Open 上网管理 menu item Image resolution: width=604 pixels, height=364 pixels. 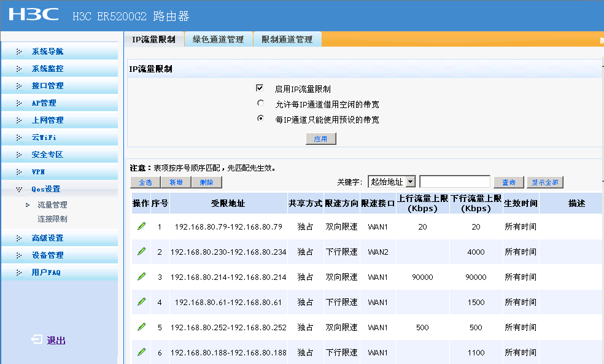point(47,120)
